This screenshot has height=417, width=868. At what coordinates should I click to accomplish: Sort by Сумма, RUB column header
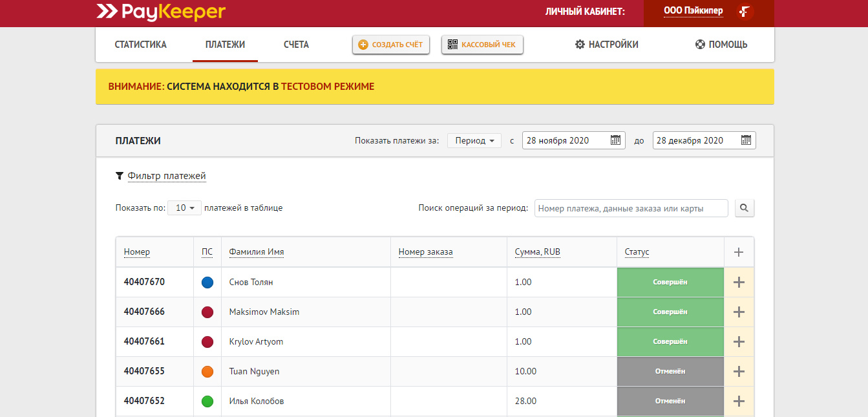click(x=538, y=252)
